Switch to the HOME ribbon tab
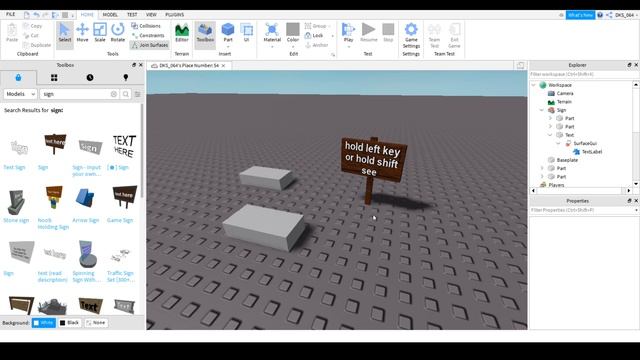Image resolution: width=640 pixels, height=360 pixels. pyautogui.click(x=87, y=14)
